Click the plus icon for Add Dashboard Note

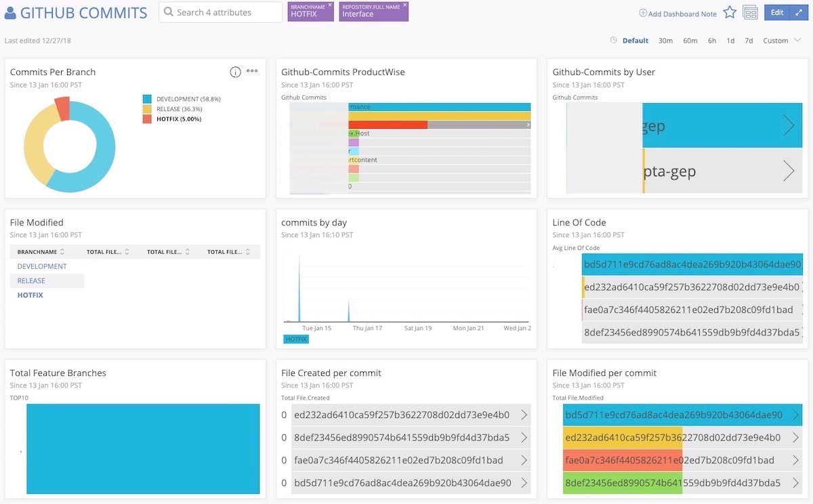[643, 13]
